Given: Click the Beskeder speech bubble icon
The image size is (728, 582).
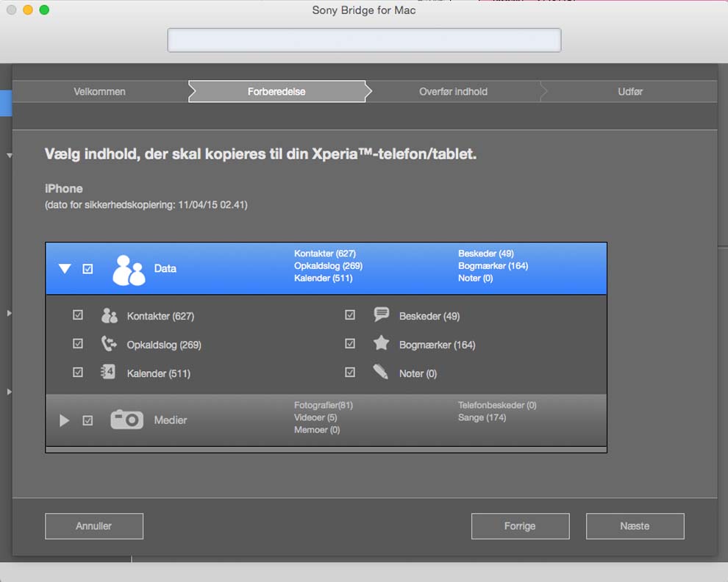Looking at the screenshot, I should tap(381, 315).
